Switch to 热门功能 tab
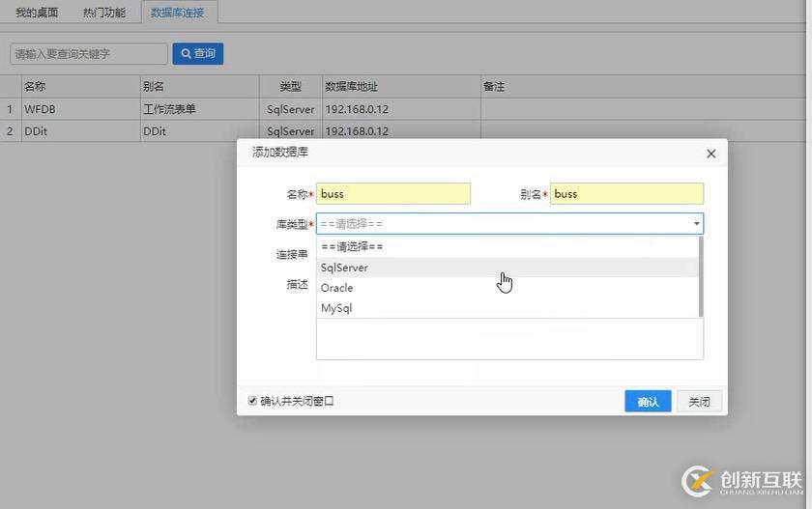 click(104, 13)
